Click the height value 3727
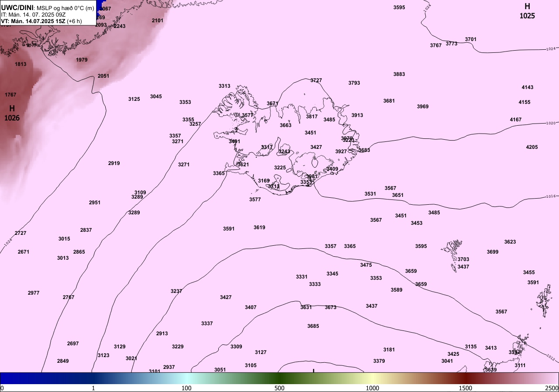The width and height of the screenshot is (559, 392). point(316,80)
